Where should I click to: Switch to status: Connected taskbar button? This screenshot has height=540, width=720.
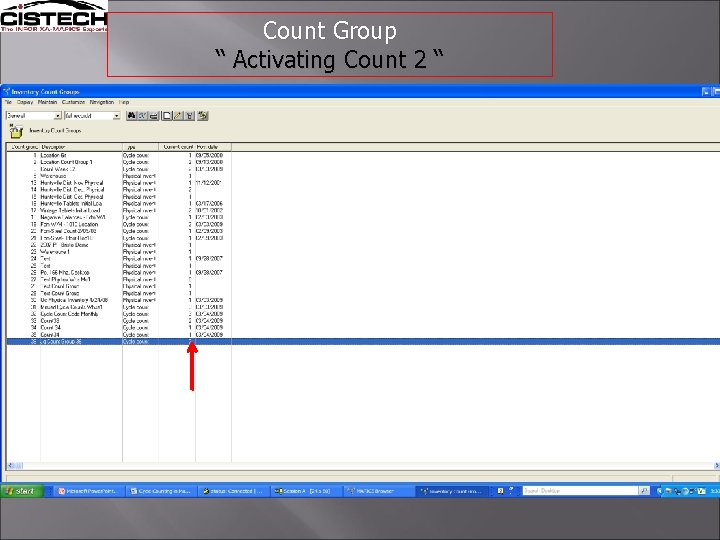(233, 491)
